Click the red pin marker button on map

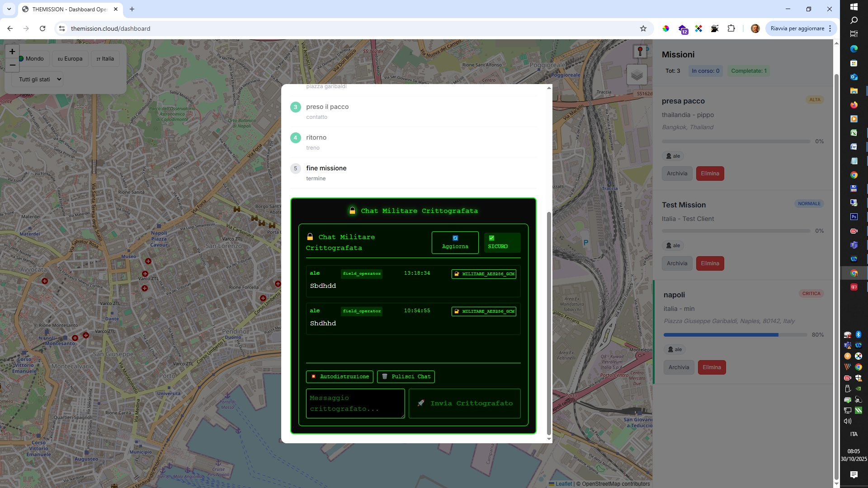(640, 52)
